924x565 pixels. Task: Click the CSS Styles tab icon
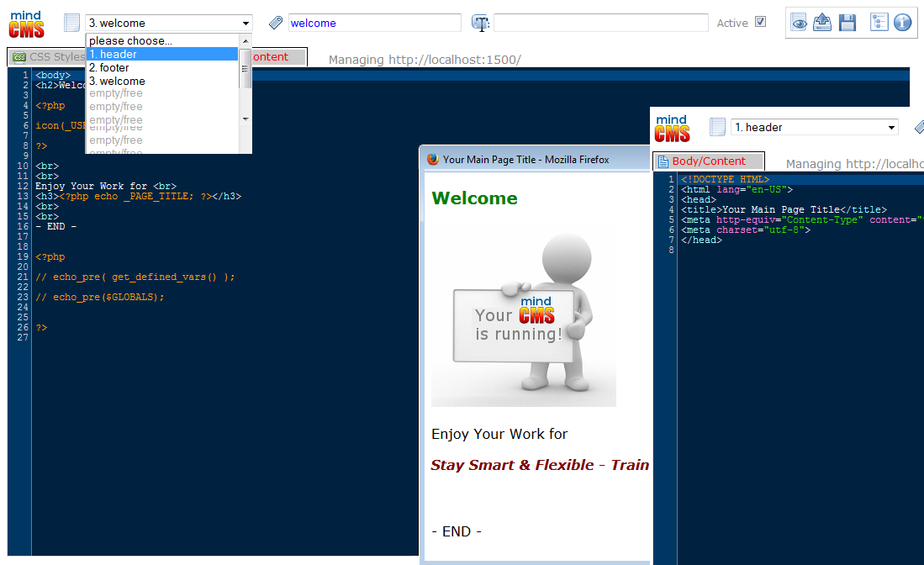20,57
